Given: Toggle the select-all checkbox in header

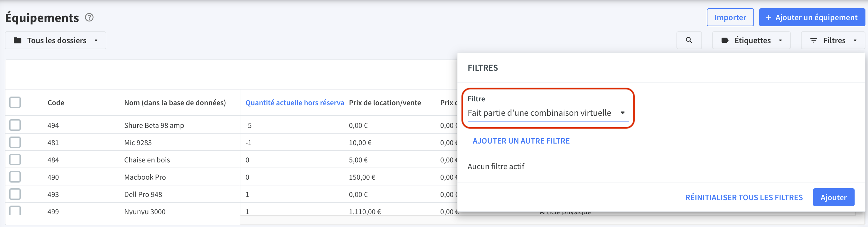Looking at the screenshot, I should 15,102.
